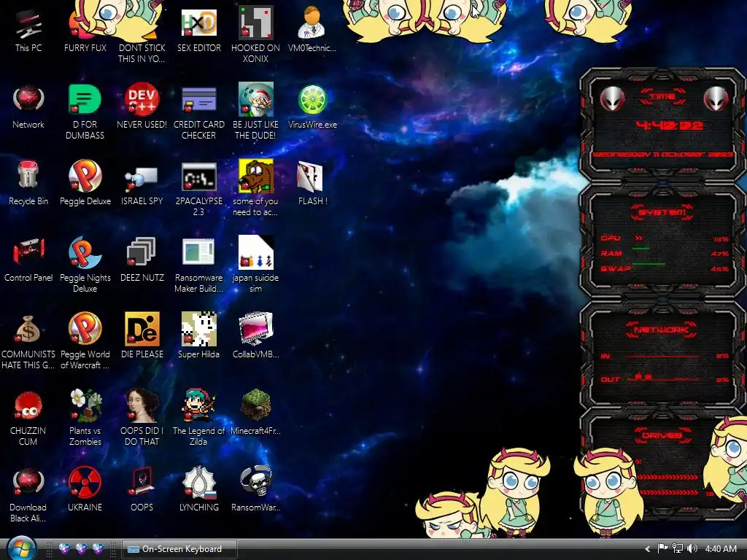The image size is (747, 560).
Task: Open Ransomware Maker Builder icon
Action: point(198,252)
